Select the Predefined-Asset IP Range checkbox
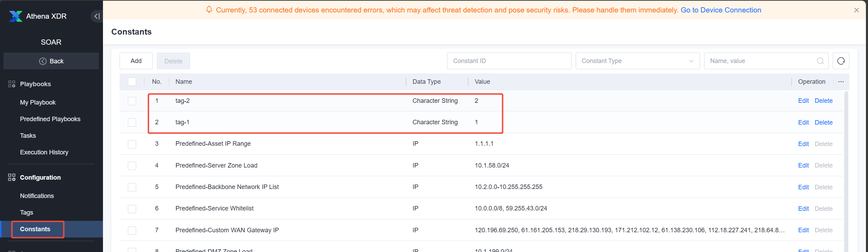 coord(132,144)
